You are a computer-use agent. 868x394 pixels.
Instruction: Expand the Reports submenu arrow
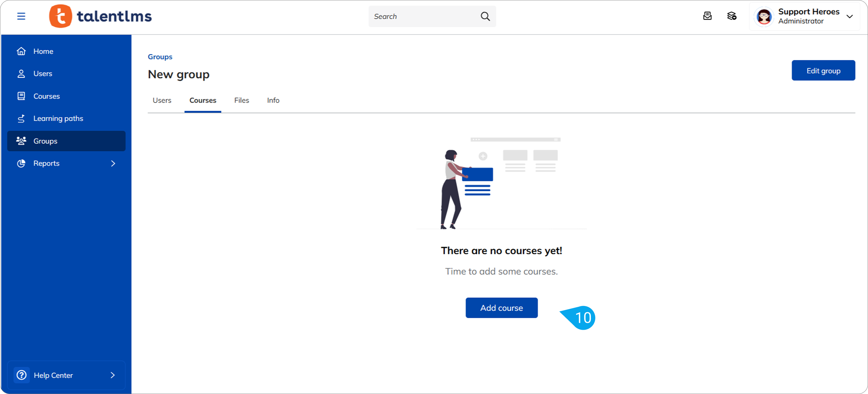coord(113,163)
